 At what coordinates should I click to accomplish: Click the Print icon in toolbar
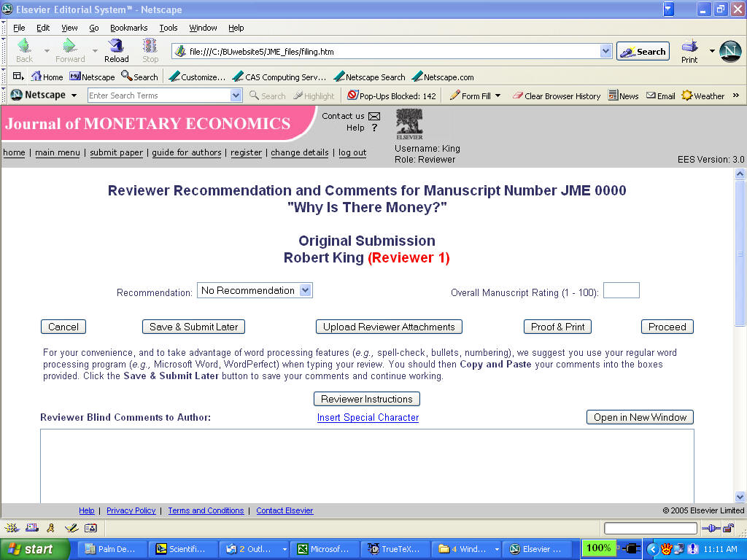(x=689, y=46)
